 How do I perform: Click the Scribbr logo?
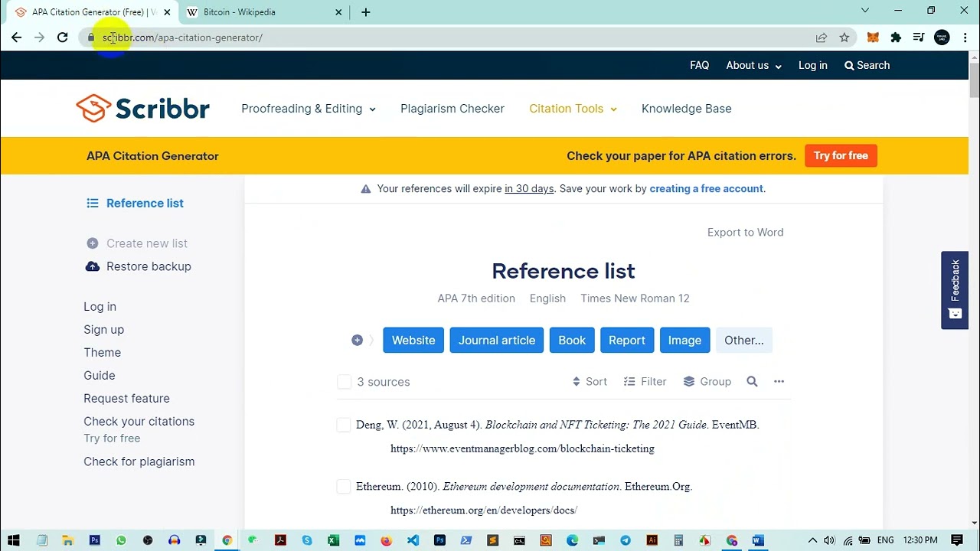click(142, 109)
